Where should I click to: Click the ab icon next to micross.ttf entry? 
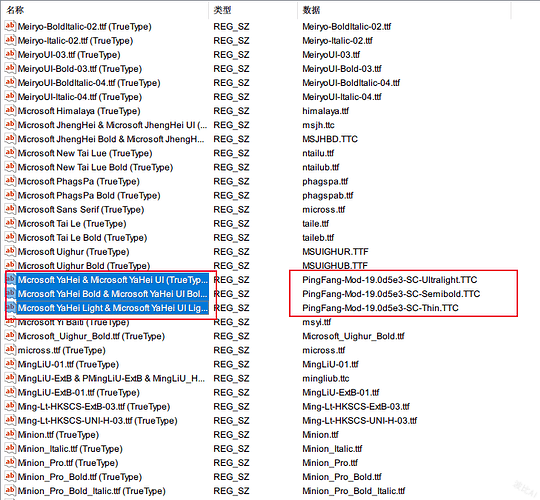10,350
